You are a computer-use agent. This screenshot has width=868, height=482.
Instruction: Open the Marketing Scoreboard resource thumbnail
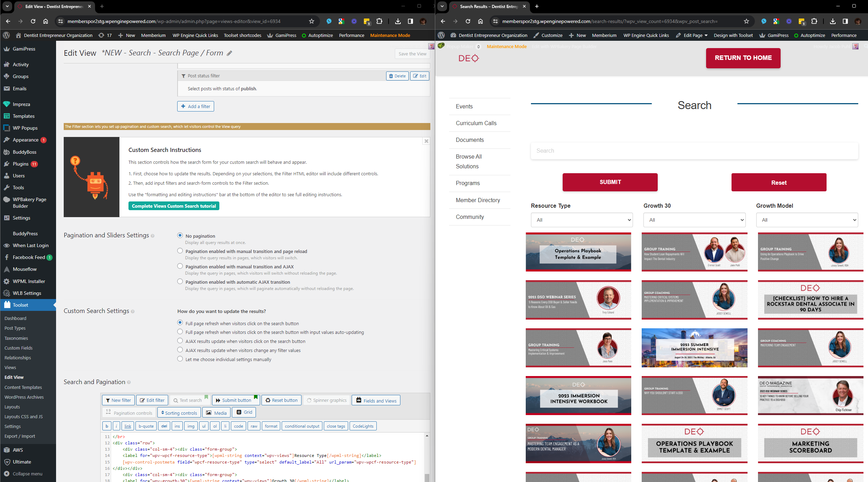click(811, 444)
